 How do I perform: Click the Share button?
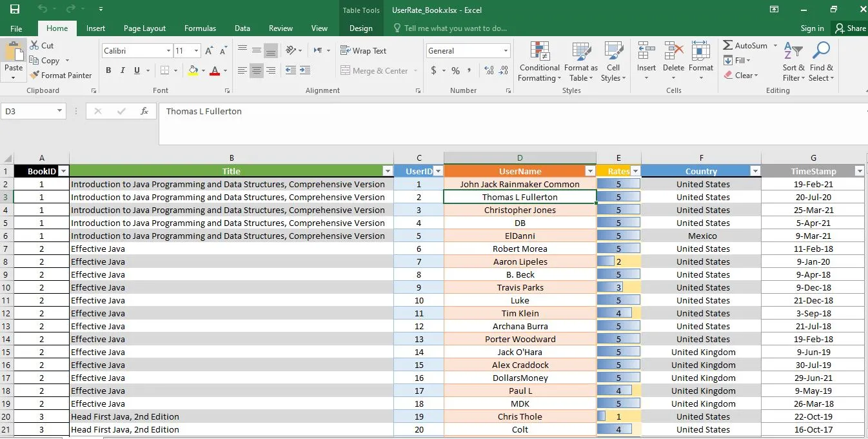click(850, 28)
